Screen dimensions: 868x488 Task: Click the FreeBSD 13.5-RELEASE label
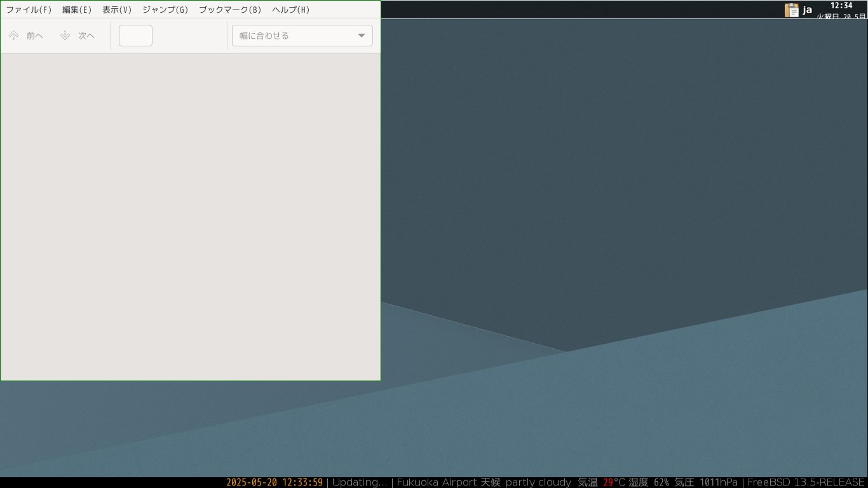click(x=806, y=482)
